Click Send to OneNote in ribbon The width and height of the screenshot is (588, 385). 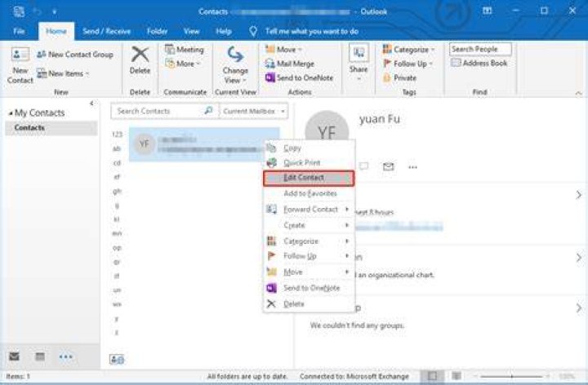coord(299,78)
